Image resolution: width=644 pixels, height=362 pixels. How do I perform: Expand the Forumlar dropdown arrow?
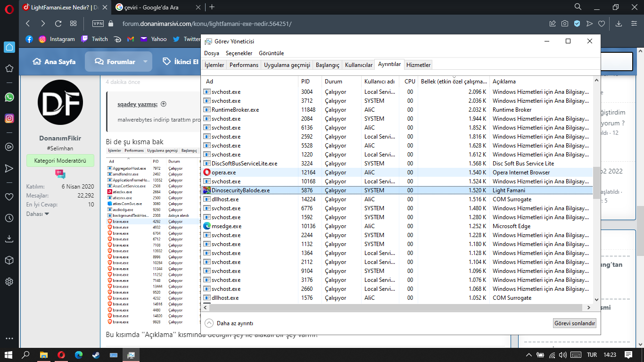145,62
